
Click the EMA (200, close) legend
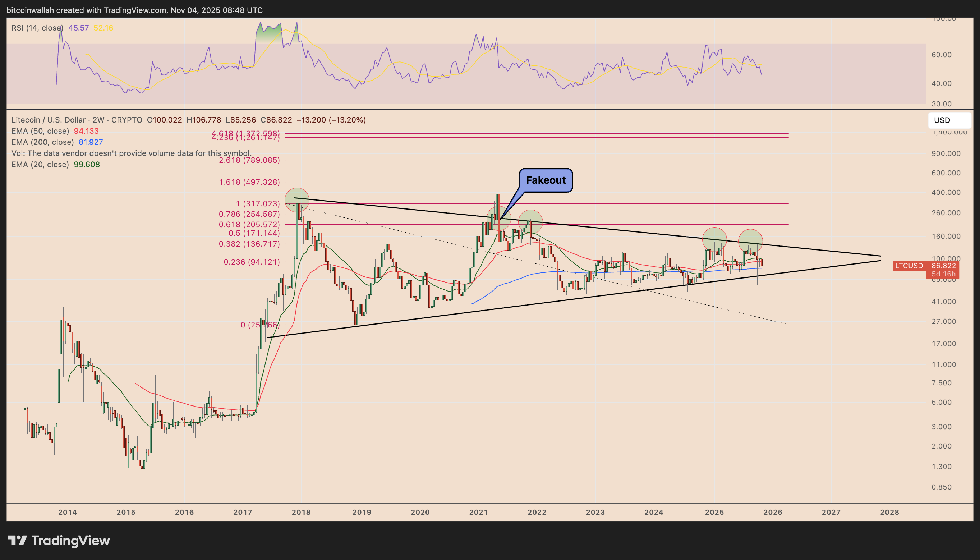(x=42, y=142)
